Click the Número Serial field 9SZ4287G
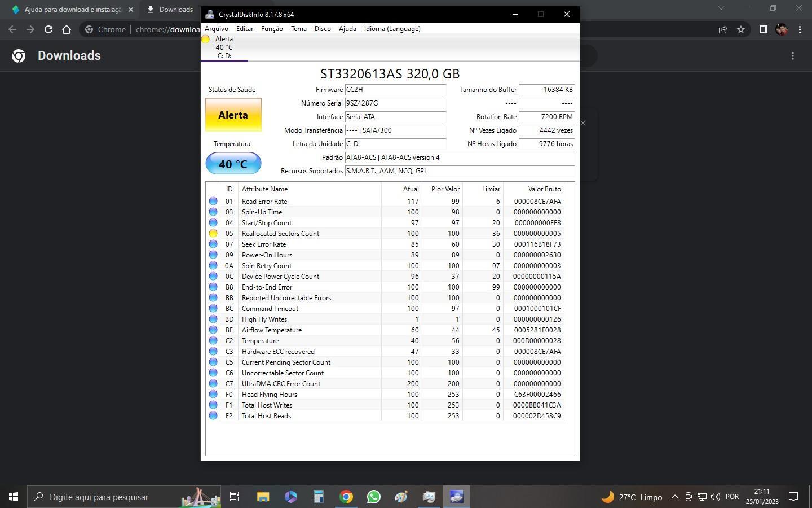812x508 pixels. pyautogui.click(x=395, y=103)
